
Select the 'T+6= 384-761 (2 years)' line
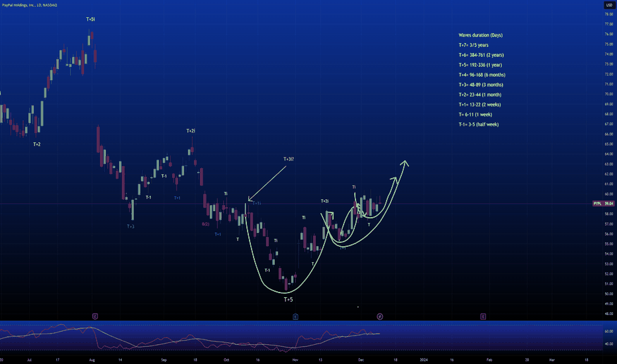(x=481, y=55)
